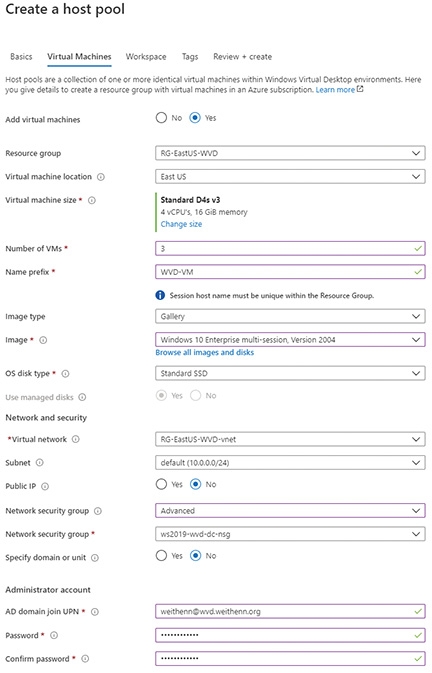The image size is (432, 673).
Task: Click info icon next to Public IP
Action: tap(45, 486)
